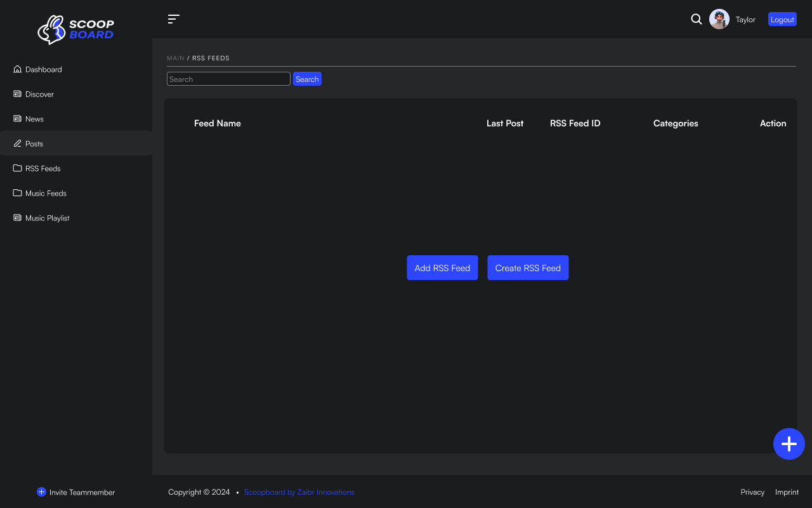Click the News sidebar icon
The image size is (812, 508).
(18, 119)
